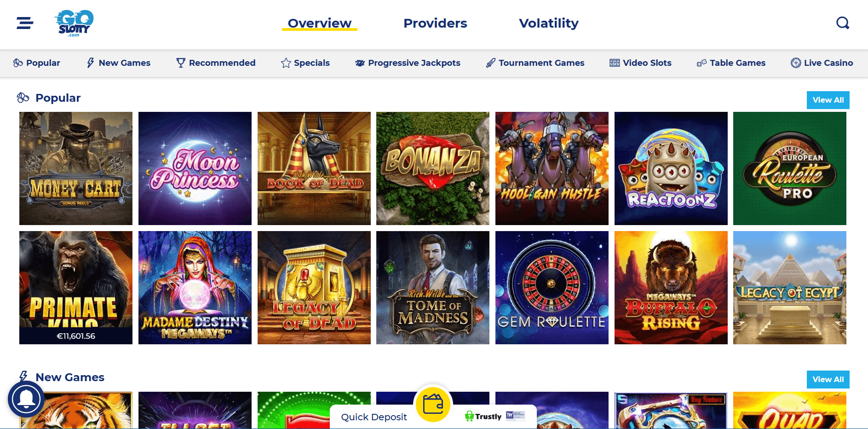Click the Trustly payment logo

pos(483,416)
